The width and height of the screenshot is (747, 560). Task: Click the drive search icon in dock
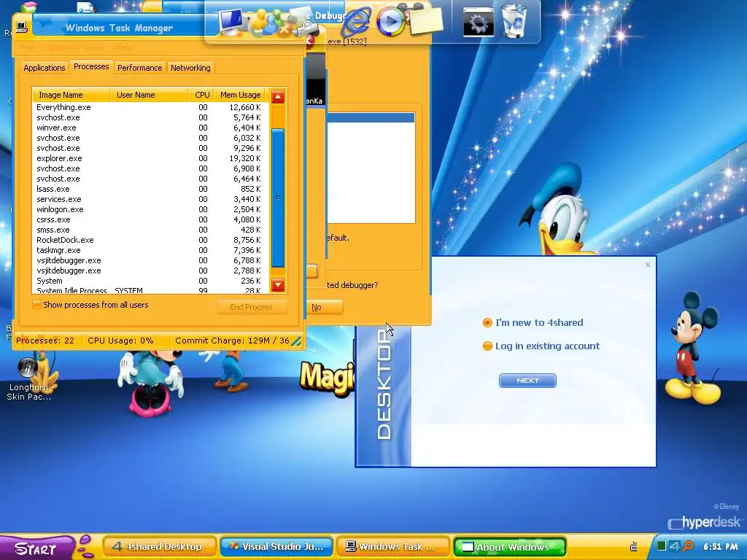(x=304, y=24)
